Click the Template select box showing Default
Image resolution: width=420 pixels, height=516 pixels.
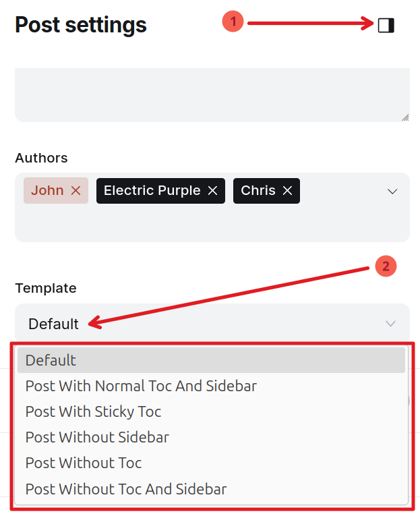(x=202, y=324)
